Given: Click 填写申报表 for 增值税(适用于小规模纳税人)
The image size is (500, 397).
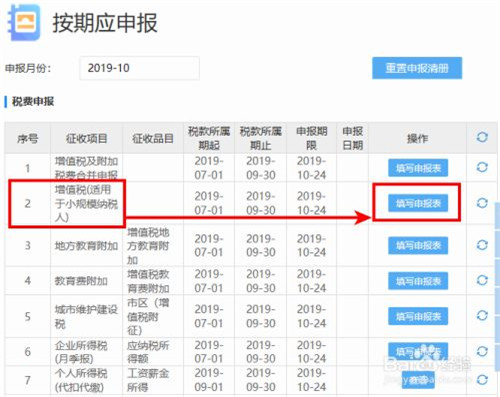Looking at the screenshot, I should coord(418,203).
